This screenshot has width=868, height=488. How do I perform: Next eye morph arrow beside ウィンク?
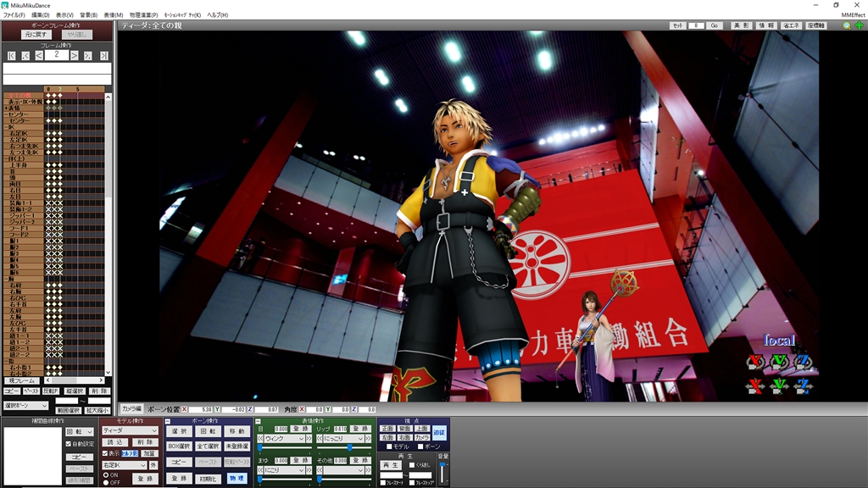[309, 438]
